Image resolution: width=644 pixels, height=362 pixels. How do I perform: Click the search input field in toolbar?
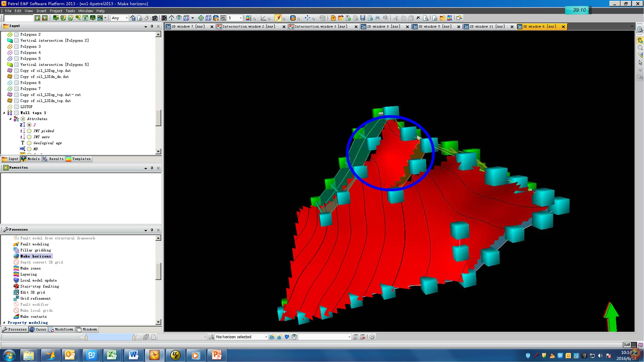click(x=18, y=18)
